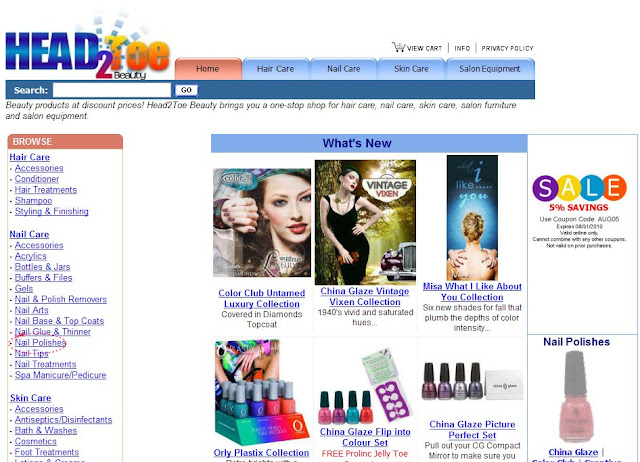The image size is (640, 462).
Task: Open China Glaze Flip into Colour Set link
Action: click(x=365, y=437)
